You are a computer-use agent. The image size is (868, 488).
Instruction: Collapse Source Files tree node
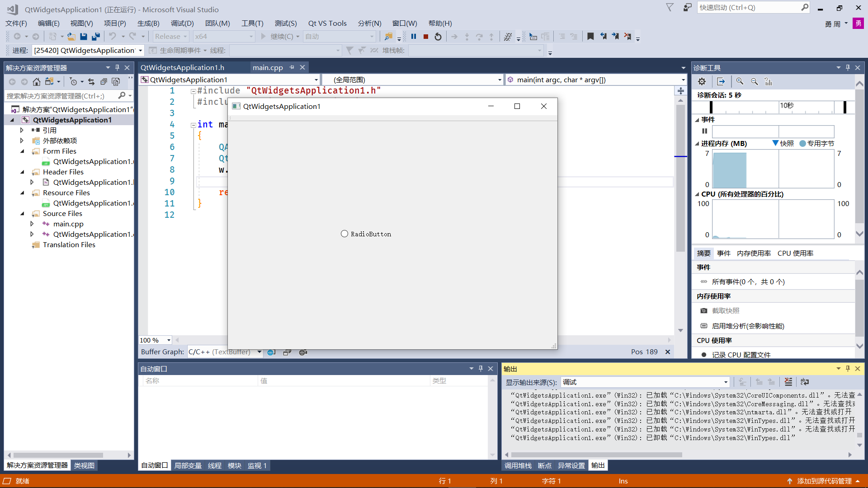pyautogui.click(x=22, y=214)
